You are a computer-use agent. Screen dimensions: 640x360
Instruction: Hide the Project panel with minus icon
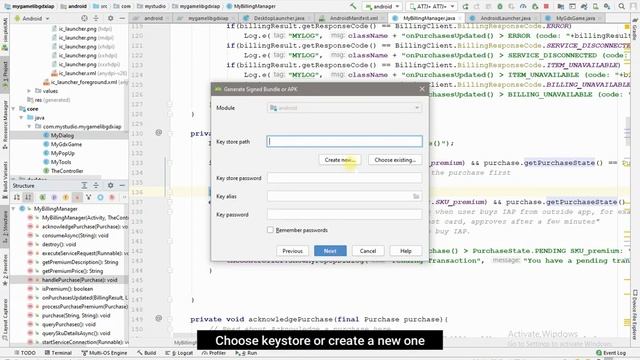(x=122, y=18)
